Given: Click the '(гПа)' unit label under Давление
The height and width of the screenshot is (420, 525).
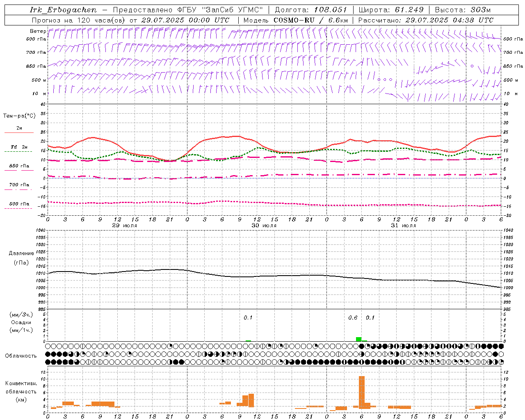Looking at the screenshot, I should pos(21,262).
